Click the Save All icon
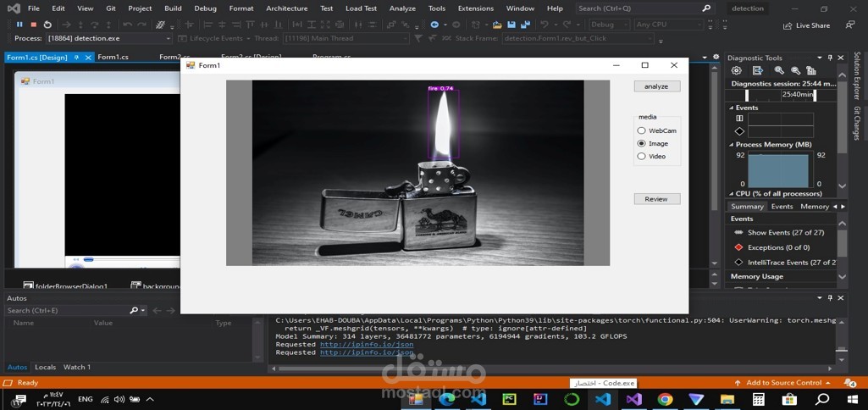The height and width of the screenshot is (410, 868). click(525, 25)
